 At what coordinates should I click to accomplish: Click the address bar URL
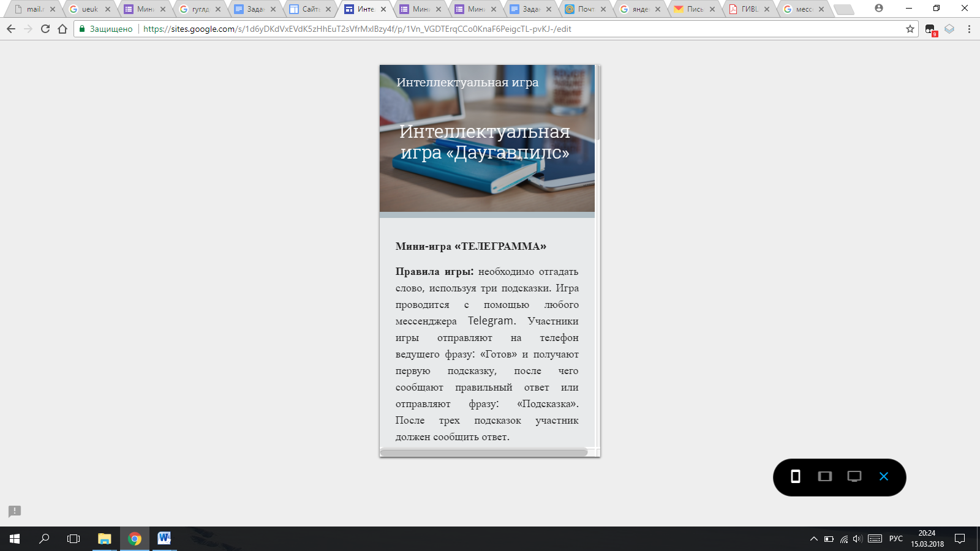pos(357,29)
